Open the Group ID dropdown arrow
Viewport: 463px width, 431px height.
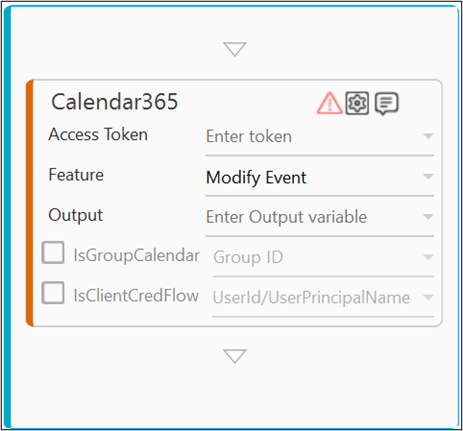pos(428,257)
